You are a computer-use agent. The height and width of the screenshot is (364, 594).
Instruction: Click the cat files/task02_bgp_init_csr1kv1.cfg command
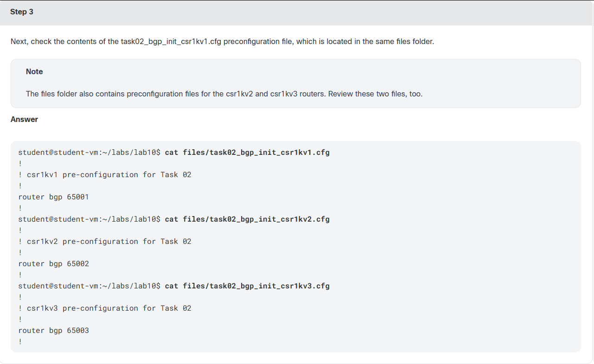point(247,152)
